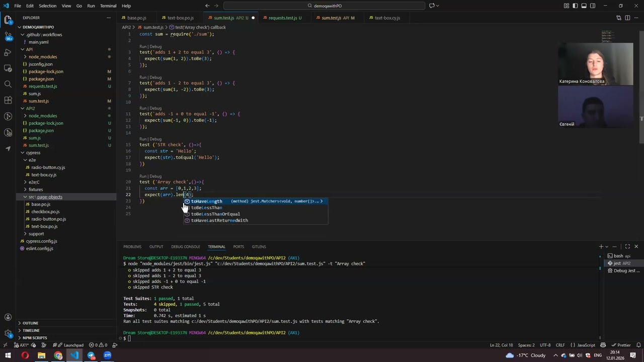Open the Terminal menu
This screenshot has height=362, width=644.
108,6
